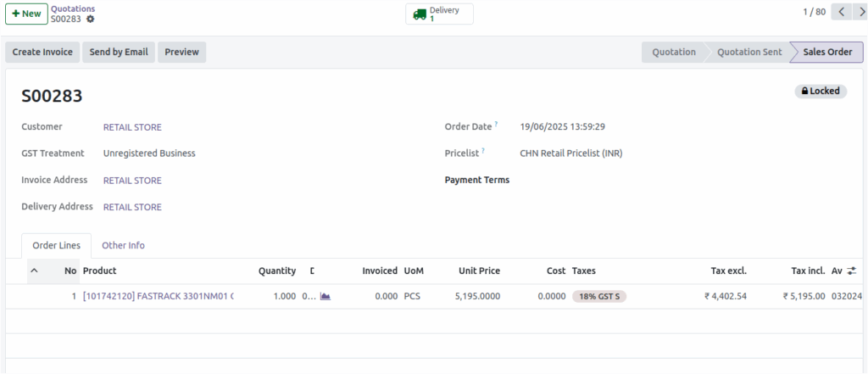Image resolution: width=868 pixels, height=374 pixels.
Task: Go to previous record arrow
Action: (841, 12)
